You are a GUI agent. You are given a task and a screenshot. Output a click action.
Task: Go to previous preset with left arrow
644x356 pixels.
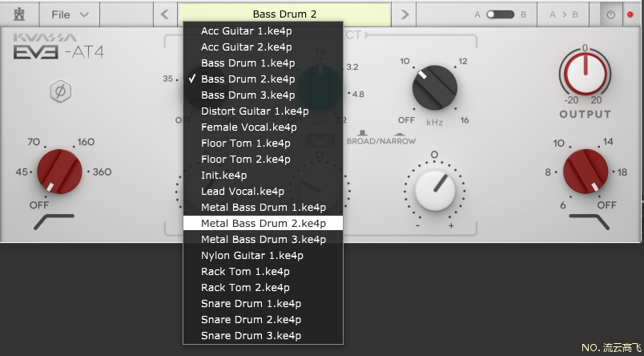pyautogui.click(x=165, y=14)
